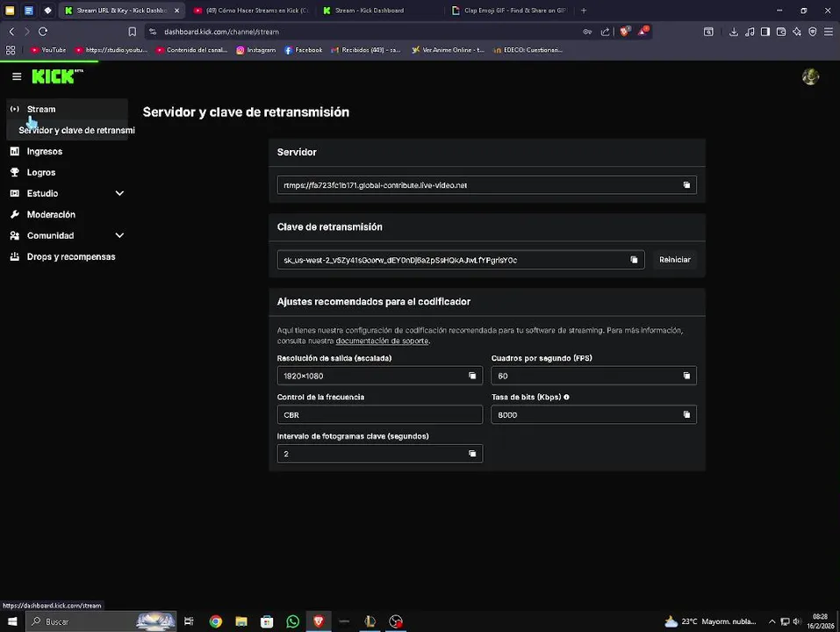Switch to the YouTube Cómo Hacer Streams tab
The height and width of the screenshot is (632, 840).
point(252,11)
